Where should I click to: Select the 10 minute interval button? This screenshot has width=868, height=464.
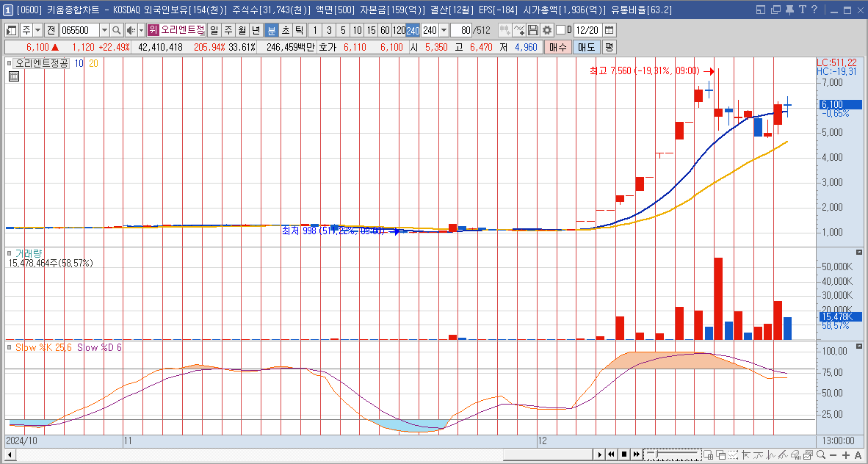coord(357,30)
